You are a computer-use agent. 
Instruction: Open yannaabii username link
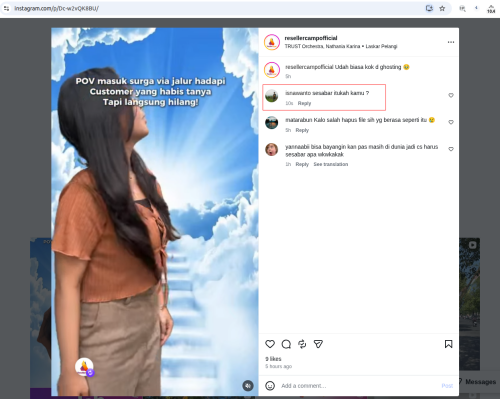click(x=297, y=147)
